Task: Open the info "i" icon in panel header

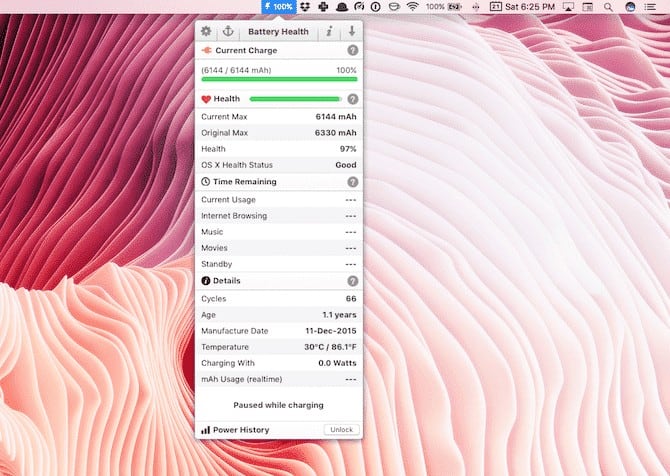Action: (329, 32)
